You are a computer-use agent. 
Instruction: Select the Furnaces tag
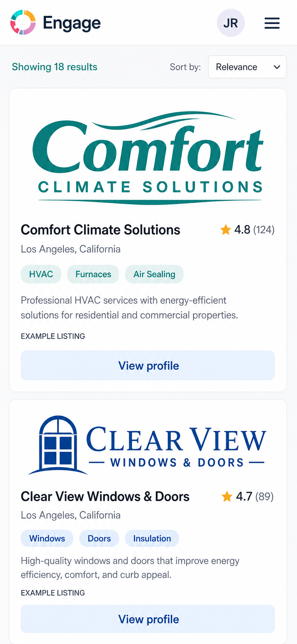coord(93,274)
